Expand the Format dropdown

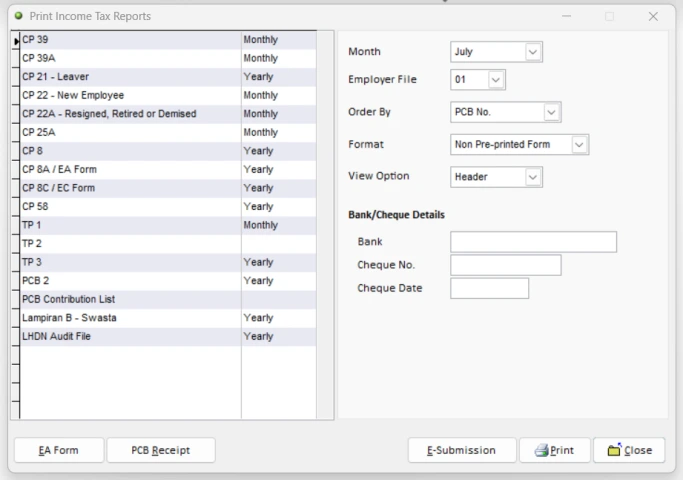coord(579,144)
